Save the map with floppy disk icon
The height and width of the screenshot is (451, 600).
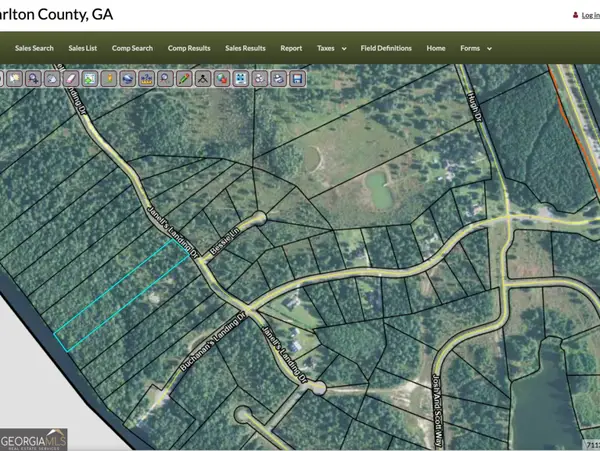pyautogui.click(x=297, y=79)
